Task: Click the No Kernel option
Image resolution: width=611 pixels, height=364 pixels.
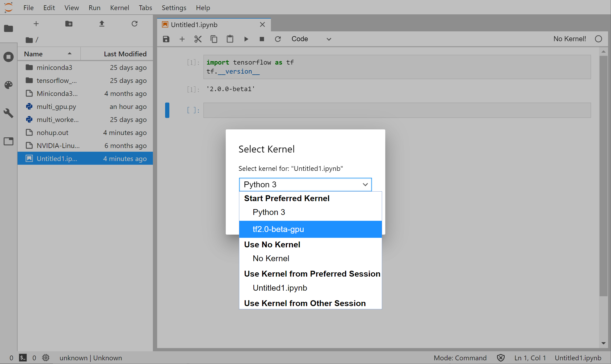Action: 271,258
